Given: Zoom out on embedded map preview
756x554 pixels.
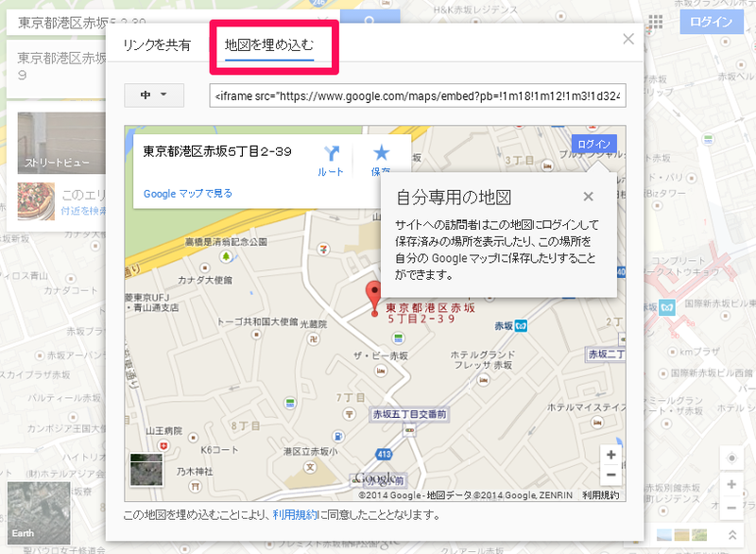Looking at the screenshot, I should (610, 475).
